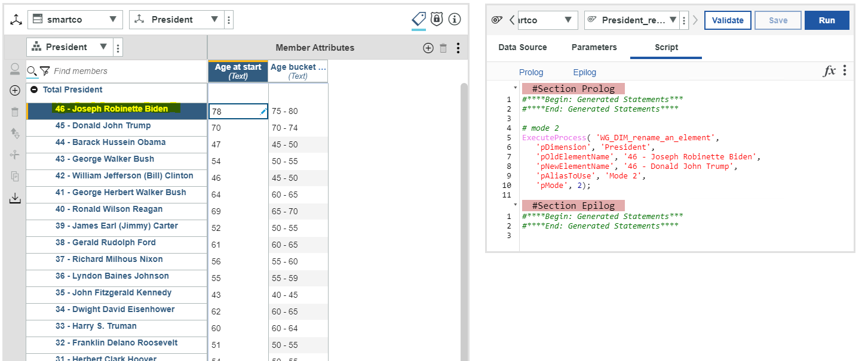Click age bucket cell 75 - 80
868x361 pixels.
click(298, 111)
